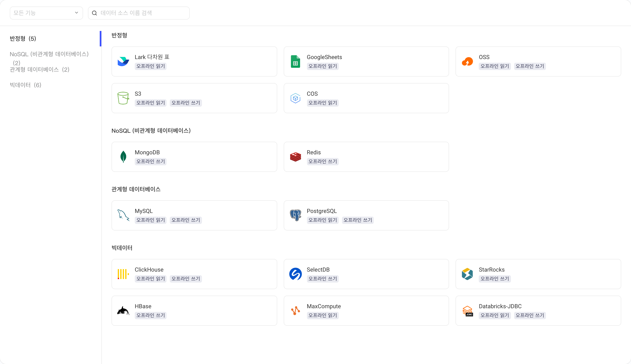Click the OSS orange cloud icon

tap(467, 61)
